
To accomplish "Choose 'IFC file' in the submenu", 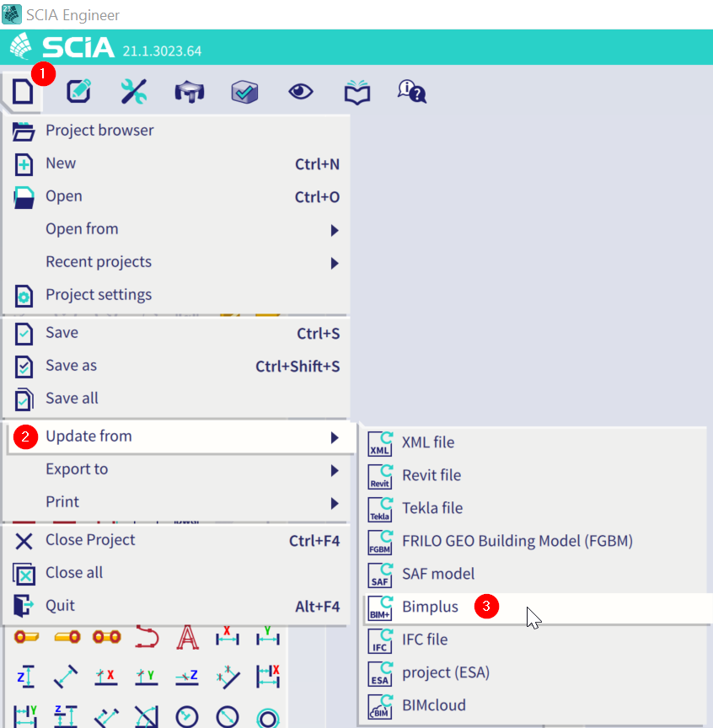I will pyautogui.click(x=424, y=640).
